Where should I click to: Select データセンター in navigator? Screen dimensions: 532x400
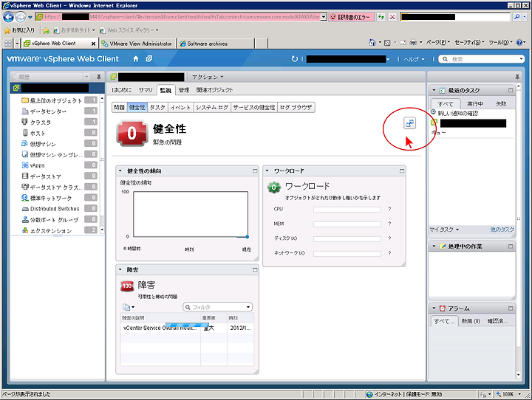click(48, 111)
